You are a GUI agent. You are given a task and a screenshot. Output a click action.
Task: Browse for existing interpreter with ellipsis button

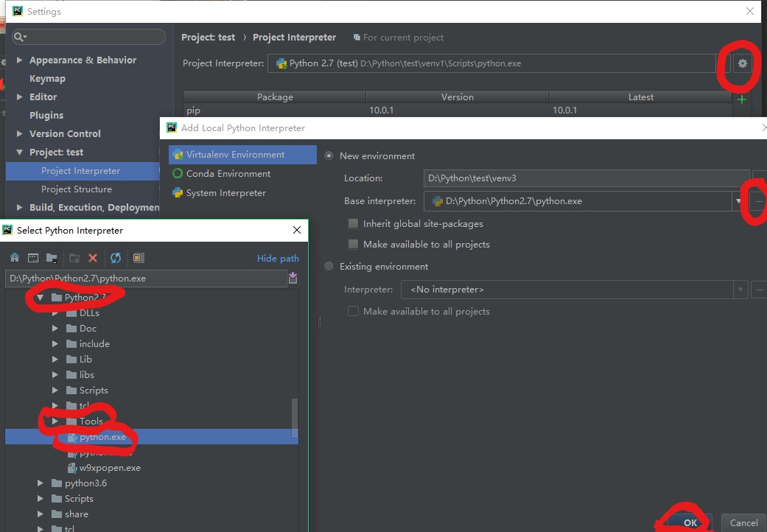759,290
